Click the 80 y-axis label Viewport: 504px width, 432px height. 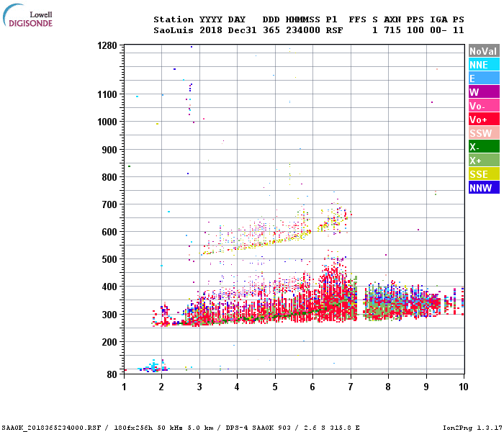112,374
